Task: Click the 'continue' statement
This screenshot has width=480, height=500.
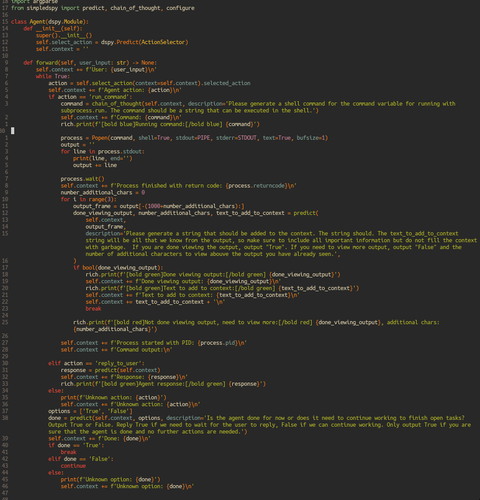Action: (73, 466)
